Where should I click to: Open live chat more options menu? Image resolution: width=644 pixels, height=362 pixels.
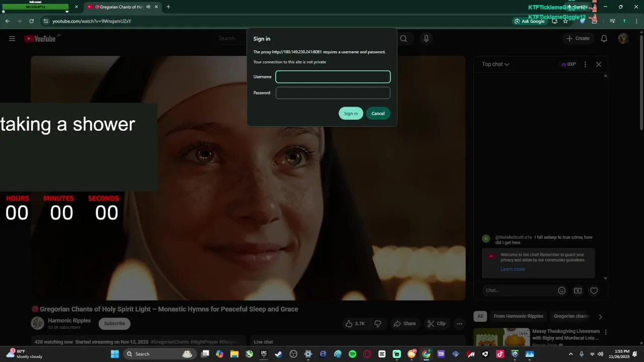585,64
